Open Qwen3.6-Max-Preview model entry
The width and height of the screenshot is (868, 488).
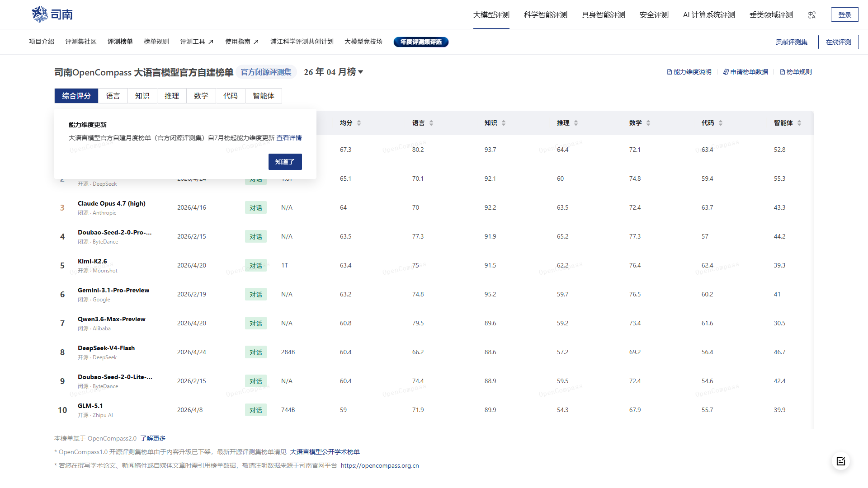[x=112, y=319]
